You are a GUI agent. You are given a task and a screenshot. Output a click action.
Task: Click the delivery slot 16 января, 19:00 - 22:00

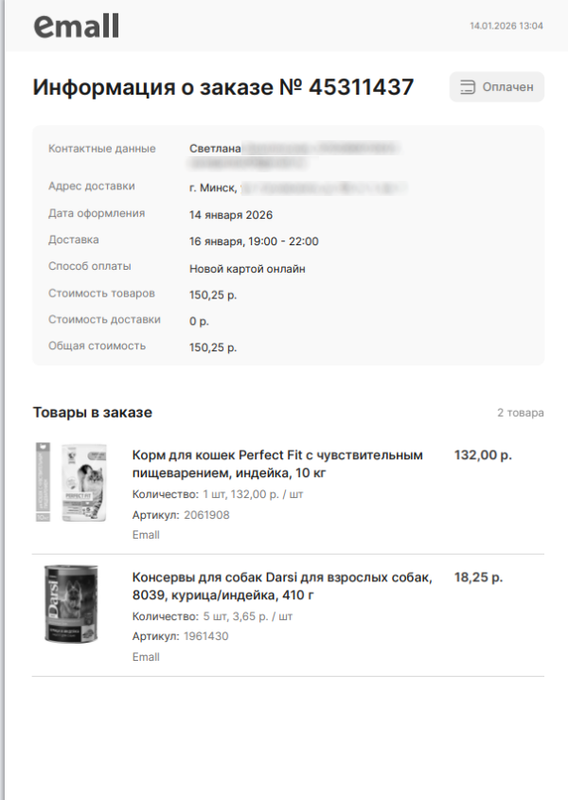[254, 241]
